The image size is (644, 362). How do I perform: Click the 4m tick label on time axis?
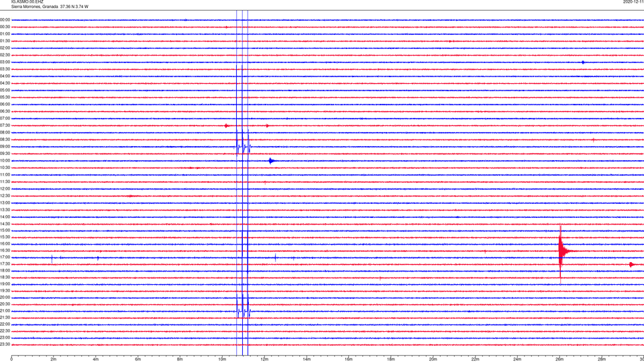96,359
